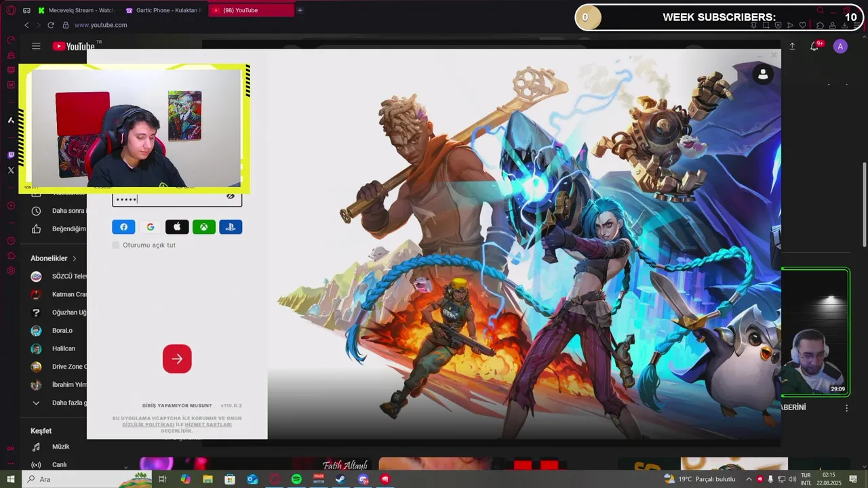This screenshot has height=488, width=868.
Task: Open Katman Crash channel subscription
Action: click(x=59, y=294)
